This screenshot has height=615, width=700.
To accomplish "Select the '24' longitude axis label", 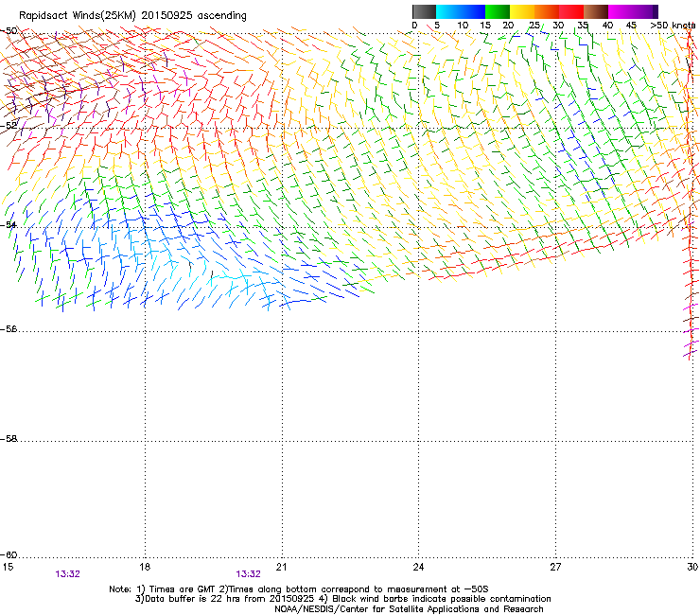I will pos(418,567).
